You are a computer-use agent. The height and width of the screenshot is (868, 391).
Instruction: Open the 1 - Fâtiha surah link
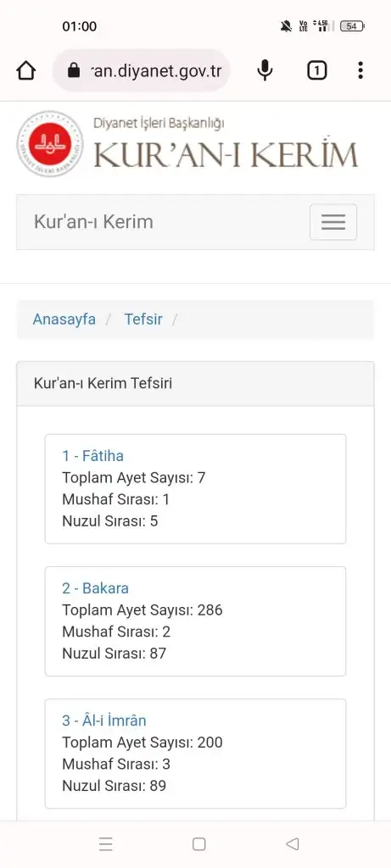(x=92, y=456)
